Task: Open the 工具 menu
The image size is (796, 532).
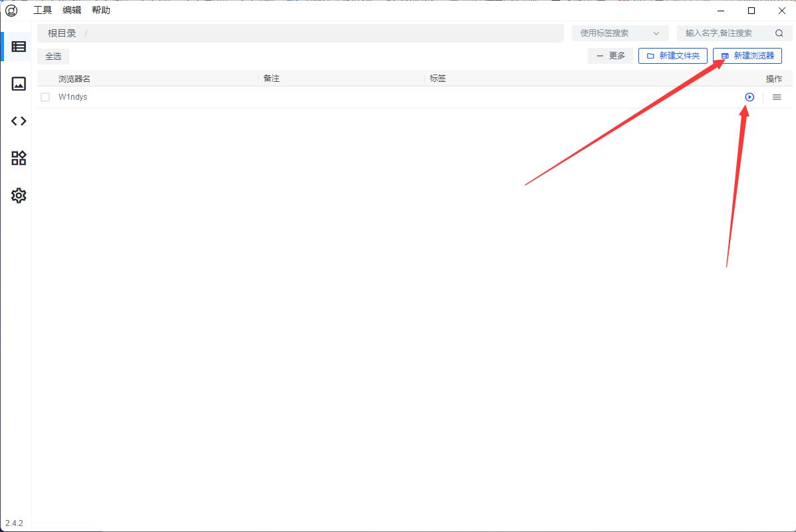Action: (x=43, y=11)
